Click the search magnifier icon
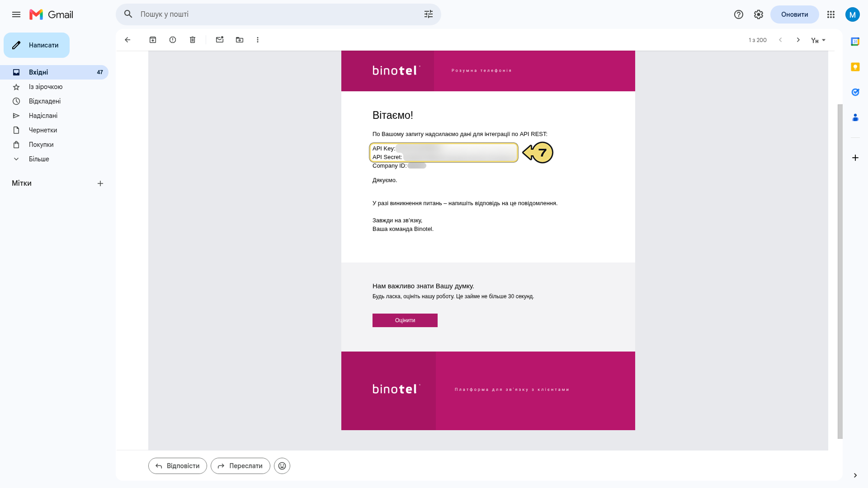Viewport: 868px width, 488px height. click(128, 14)
